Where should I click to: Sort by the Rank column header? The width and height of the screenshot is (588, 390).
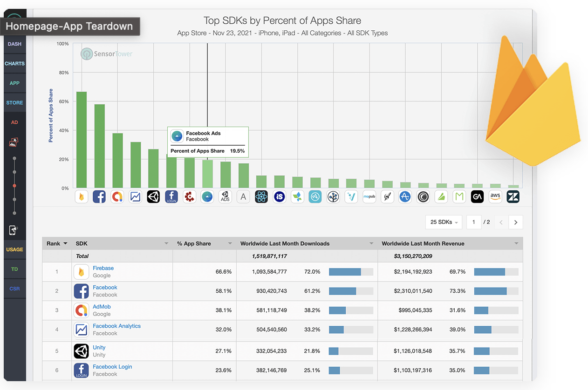click(57, 243)
